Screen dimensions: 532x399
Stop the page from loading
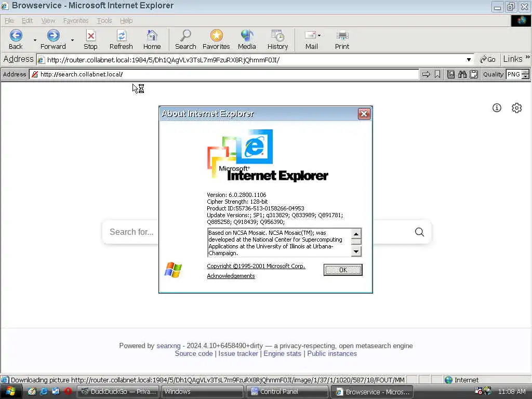point(90,39)
